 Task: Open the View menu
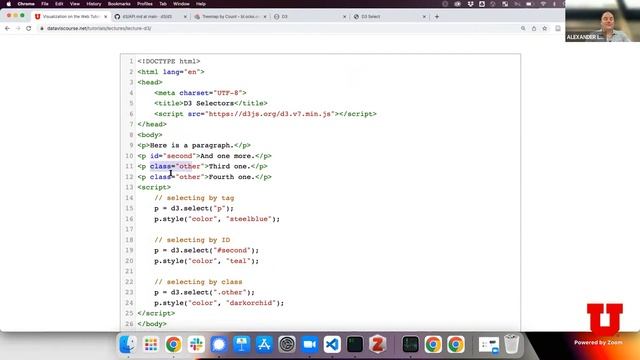(75, 4)
